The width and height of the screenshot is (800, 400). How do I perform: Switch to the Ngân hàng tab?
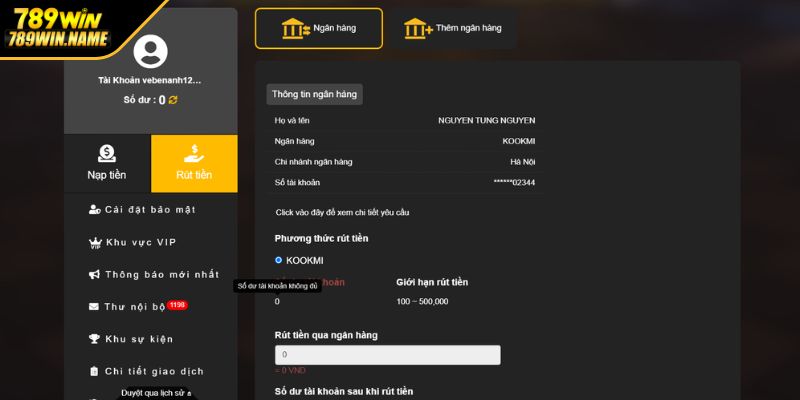pos(319,29)
